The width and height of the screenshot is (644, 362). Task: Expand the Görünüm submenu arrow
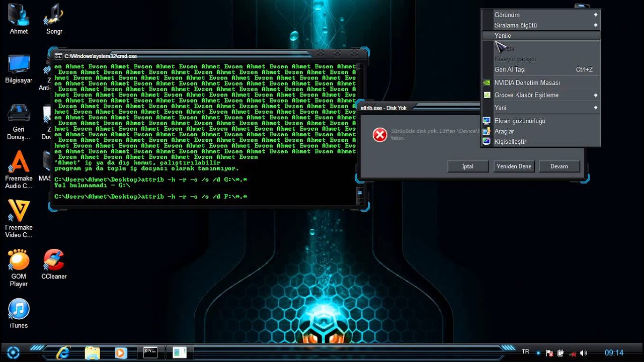(596, 15)
